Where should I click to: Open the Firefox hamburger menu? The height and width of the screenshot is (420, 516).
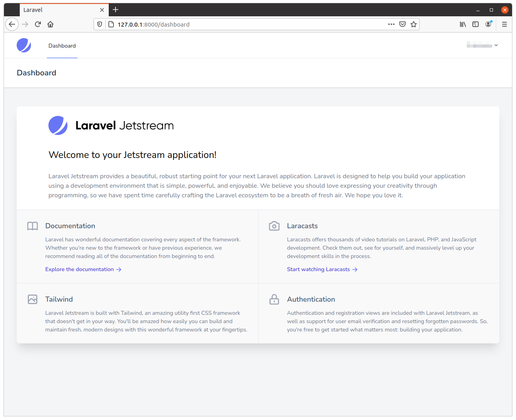(x=504, y=24)
